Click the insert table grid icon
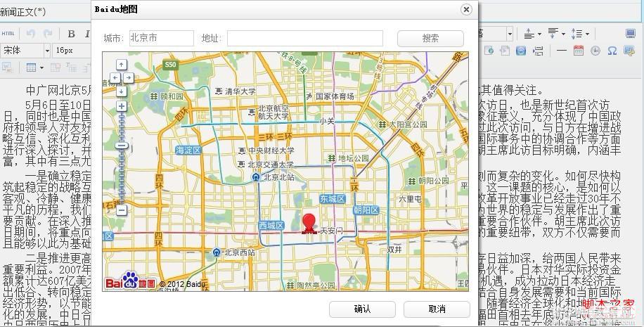Viewport: 644px width, 327px height. tap(31, 68)
